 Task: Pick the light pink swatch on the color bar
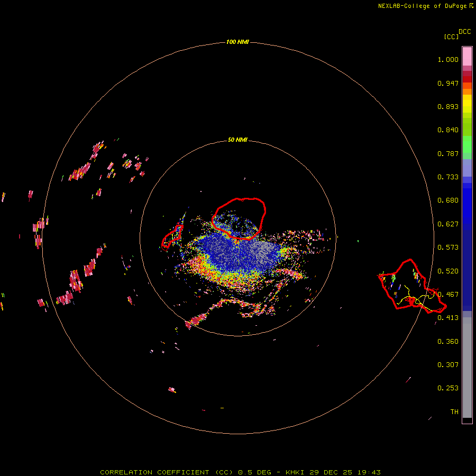467,57
